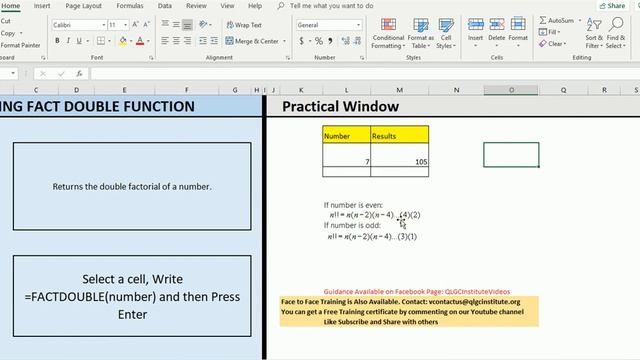
Task: Open Clear options
Action: pyautogui.click(x=553, y=44)
